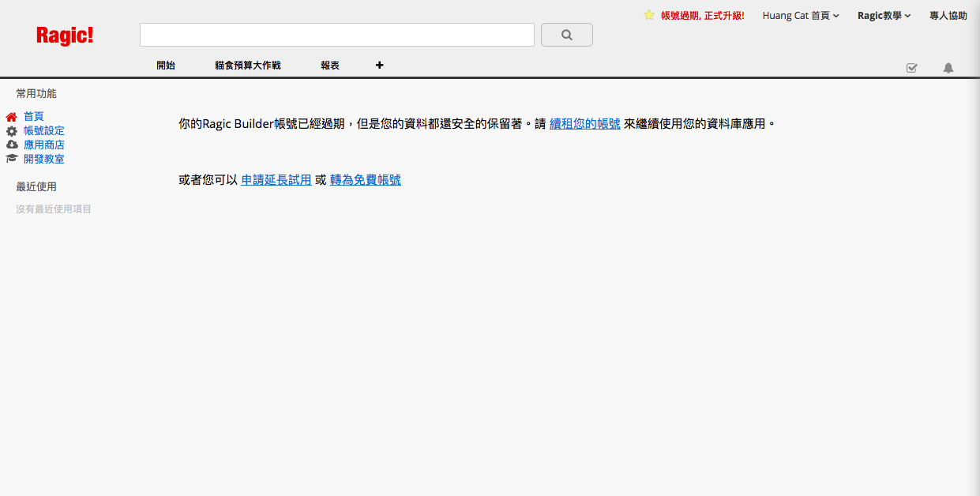Click 申請延長試用 link
The height and width of the screenshot is (496, 980).
point(276,180)
